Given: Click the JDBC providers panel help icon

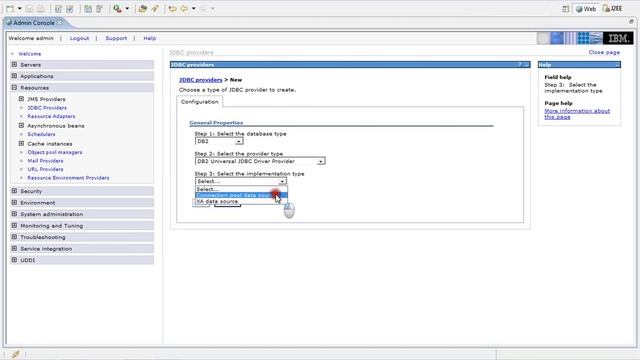Looking at the screenshot, I should [x=520, y=64].
